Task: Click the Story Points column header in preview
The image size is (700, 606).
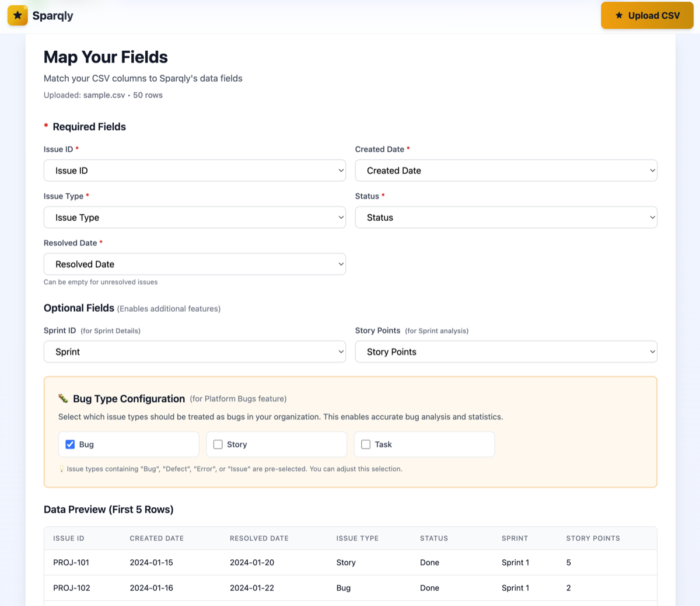Action: [x=593, y=538]
